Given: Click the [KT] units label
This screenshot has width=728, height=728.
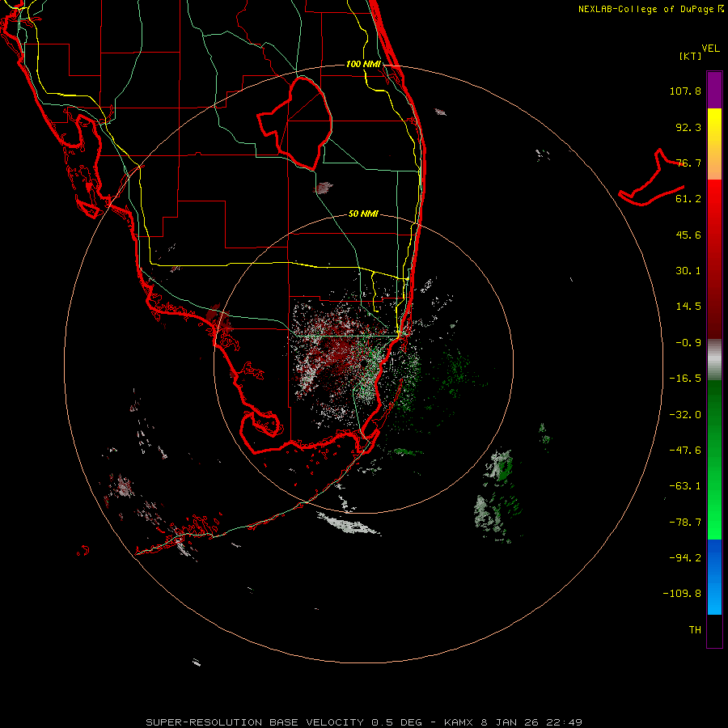Looking at the screenshot, I should pos(691,56).
